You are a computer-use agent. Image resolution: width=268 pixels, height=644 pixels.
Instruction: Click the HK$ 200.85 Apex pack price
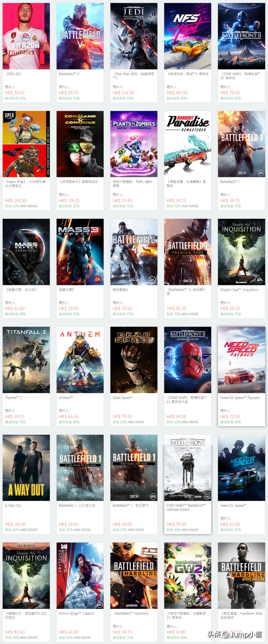click(16, 201)
